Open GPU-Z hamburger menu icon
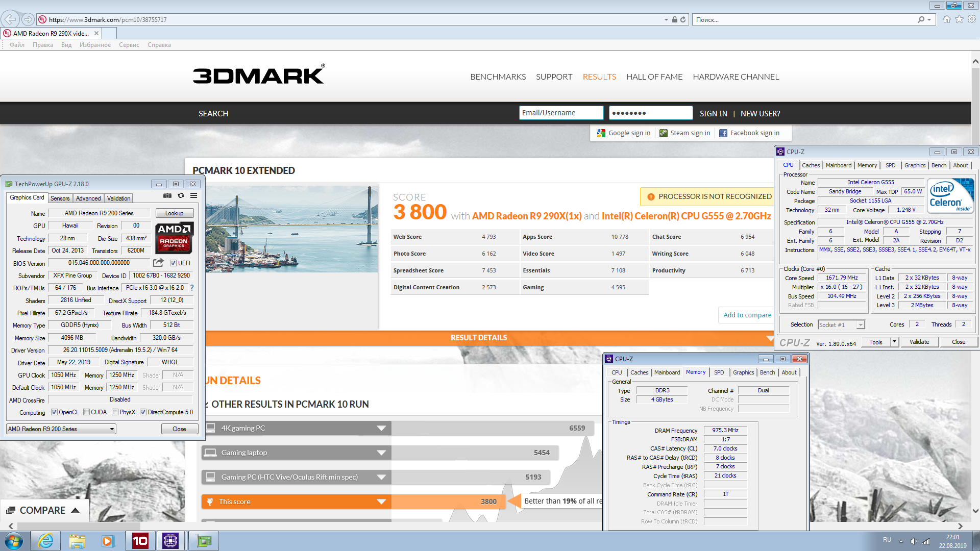980x551 pixels. point(194,195)
